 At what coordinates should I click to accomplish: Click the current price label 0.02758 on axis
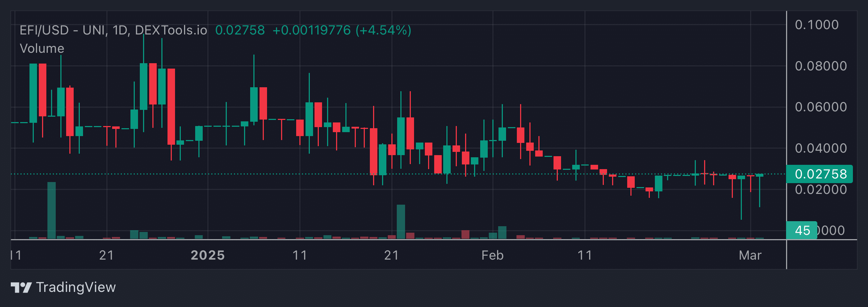tap(819, 174)
